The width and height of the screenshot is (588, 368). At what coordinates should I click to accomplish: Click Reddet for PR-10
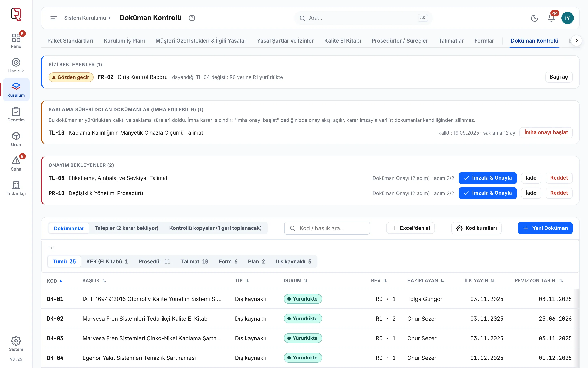tap(559, 193)
